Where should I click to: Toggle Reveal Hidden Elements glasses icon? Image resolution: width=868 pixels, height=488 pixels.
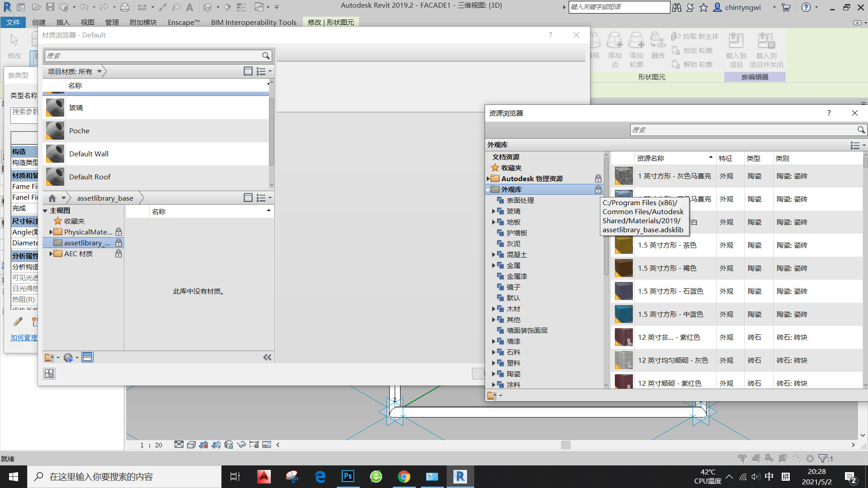[241, 445]
